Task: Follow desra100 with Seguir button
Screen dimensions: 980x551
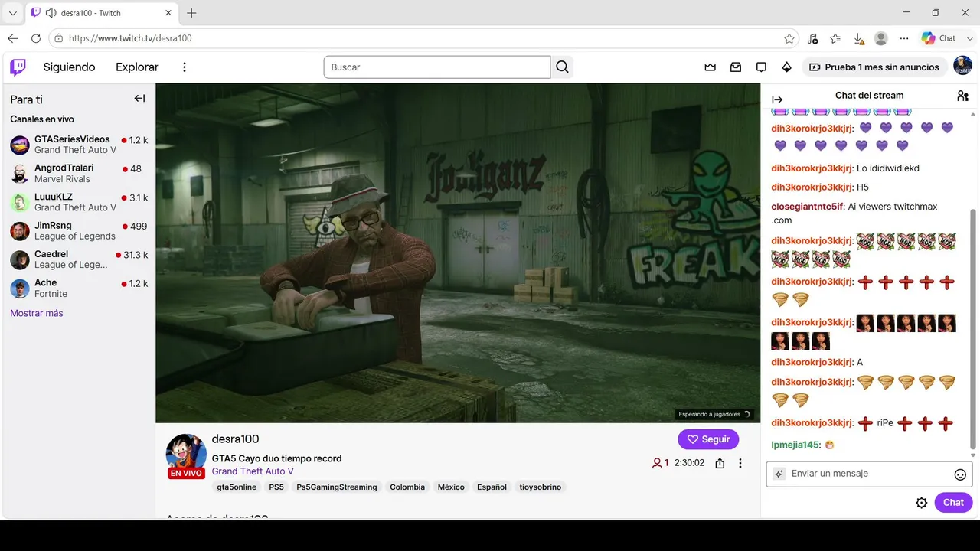Action: coord(708,439)
